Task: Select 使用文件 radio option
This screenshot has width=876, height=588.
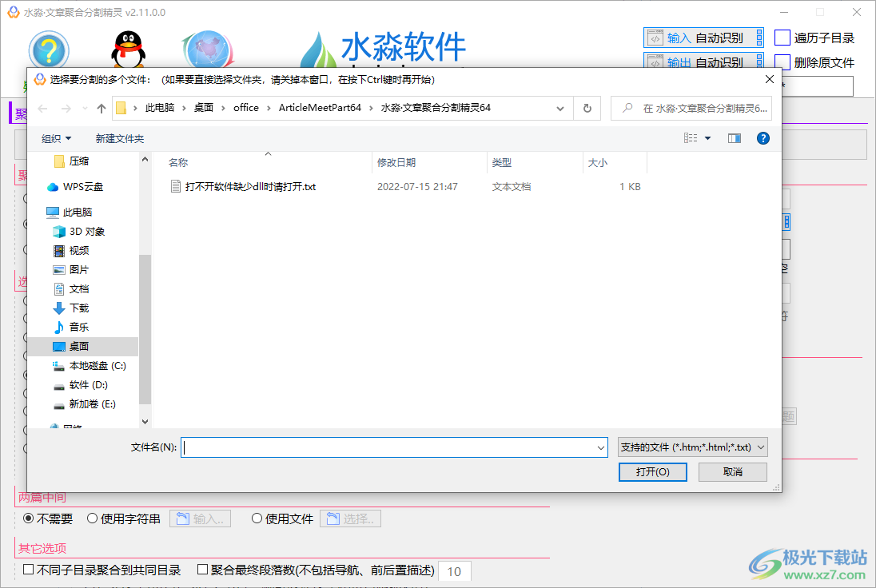Action: click(257, 518)
